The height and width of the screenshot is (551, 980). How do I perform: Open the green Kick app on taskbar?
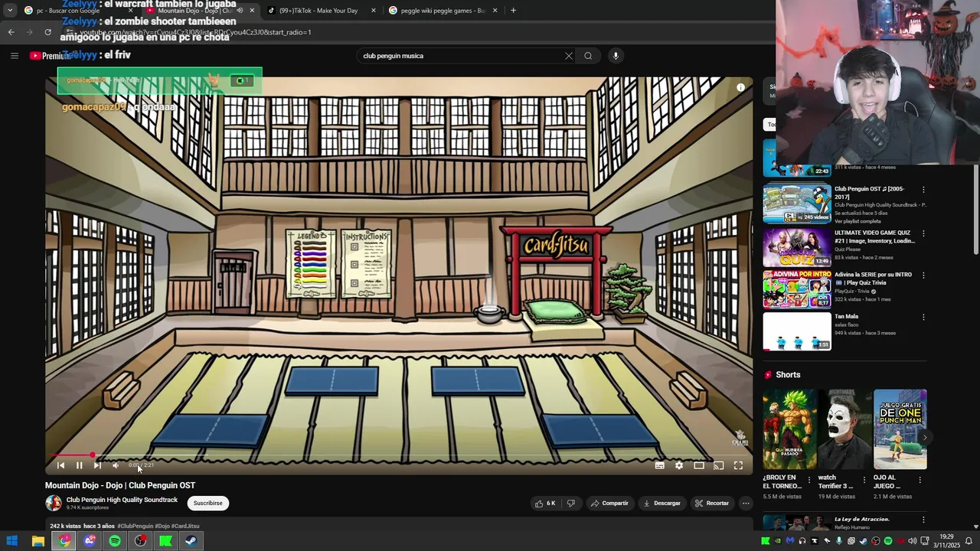165,541
